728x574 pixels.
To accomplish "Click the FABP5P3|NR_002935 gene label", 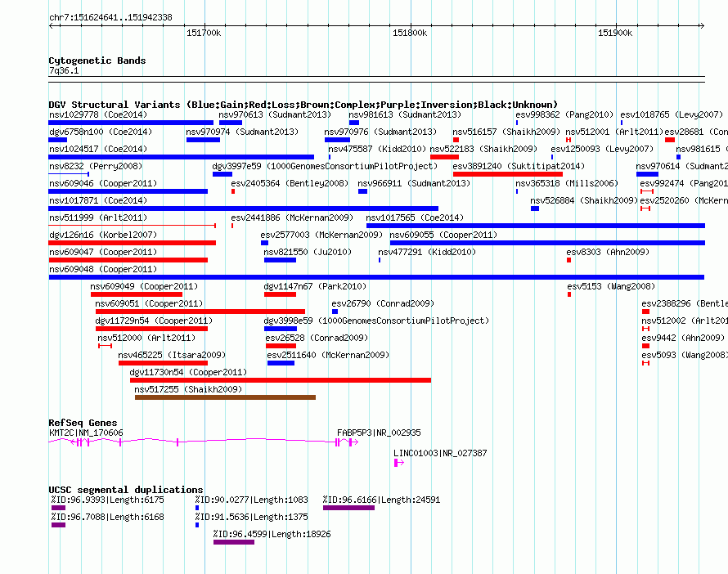I will tap(379, 433).
